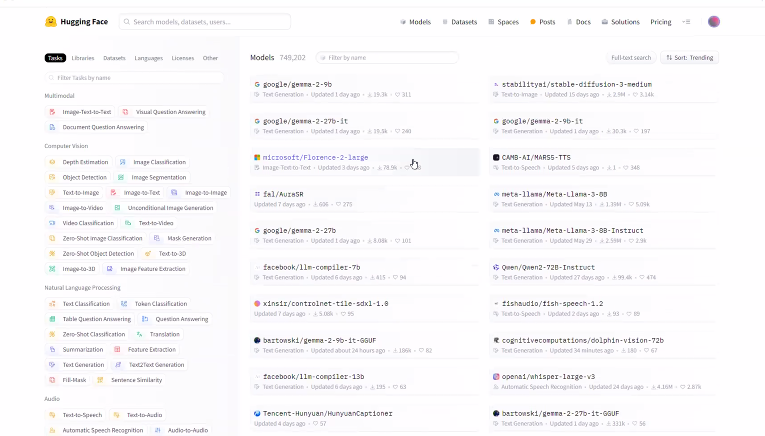This screenshot has height=436, width=765.
Task: Open the Sort: Trending dropdown
Action: pos(689,58)
